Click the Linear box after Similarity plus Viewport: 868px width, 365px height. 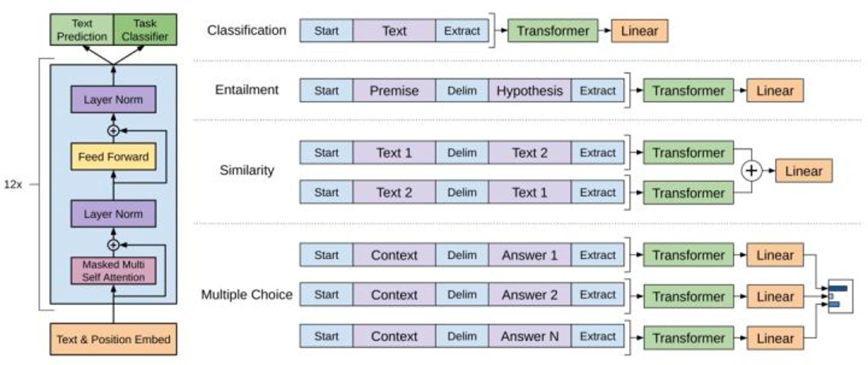(x=804, y=171)
